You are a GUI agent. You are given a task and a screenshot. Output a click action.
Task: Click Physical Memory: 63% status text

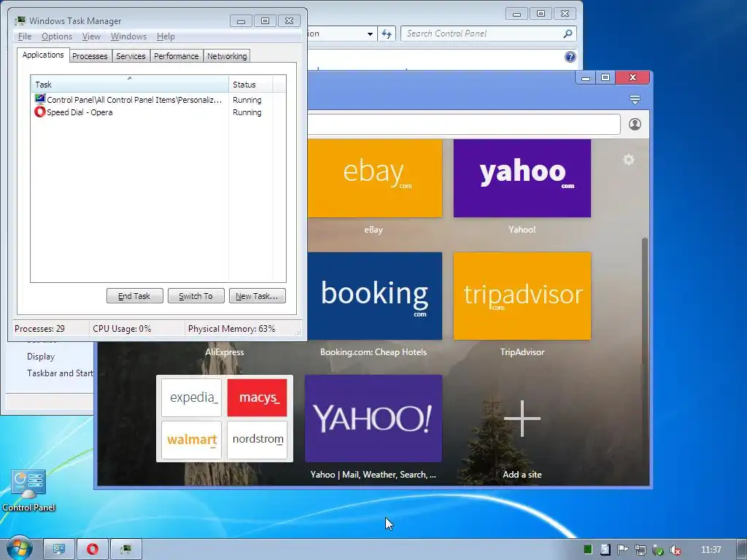231,329
